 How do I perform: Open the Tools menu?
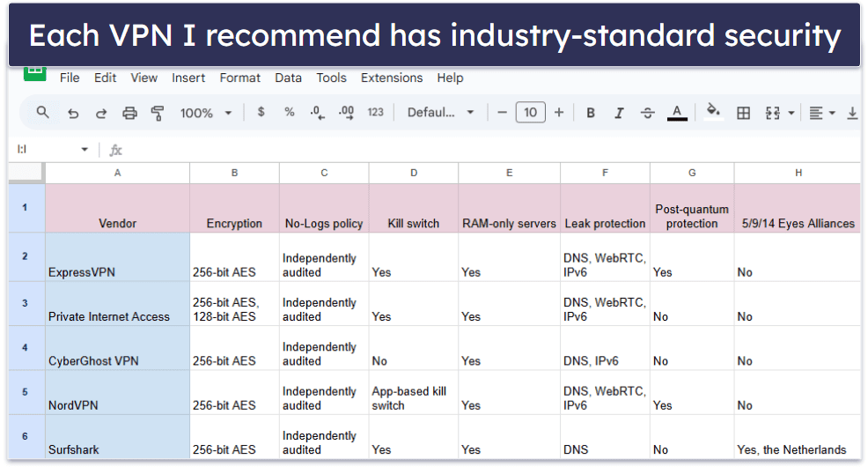pos(331,78)
